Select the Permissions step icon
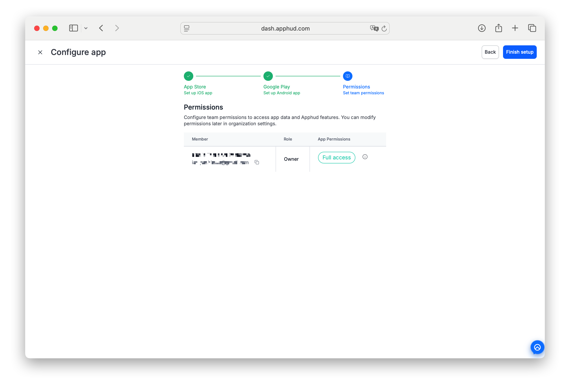 tap(347, 76)
